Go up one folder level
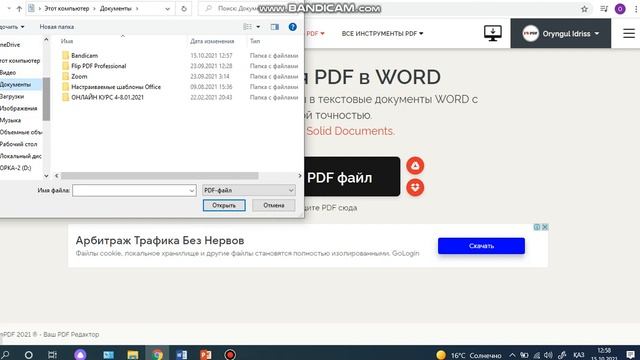The width and height of the screenshot is (640, 360). [19, 9]
